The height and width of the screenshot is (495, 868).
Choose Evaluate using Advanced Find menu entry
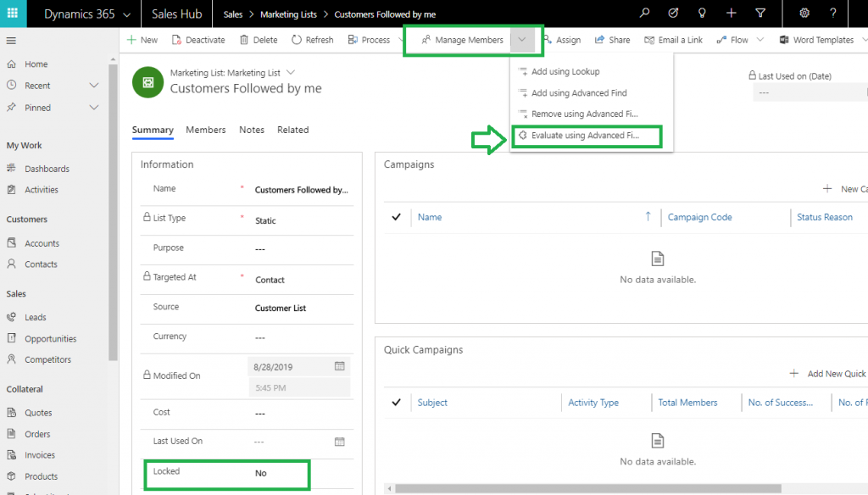[x=587, y=135]
